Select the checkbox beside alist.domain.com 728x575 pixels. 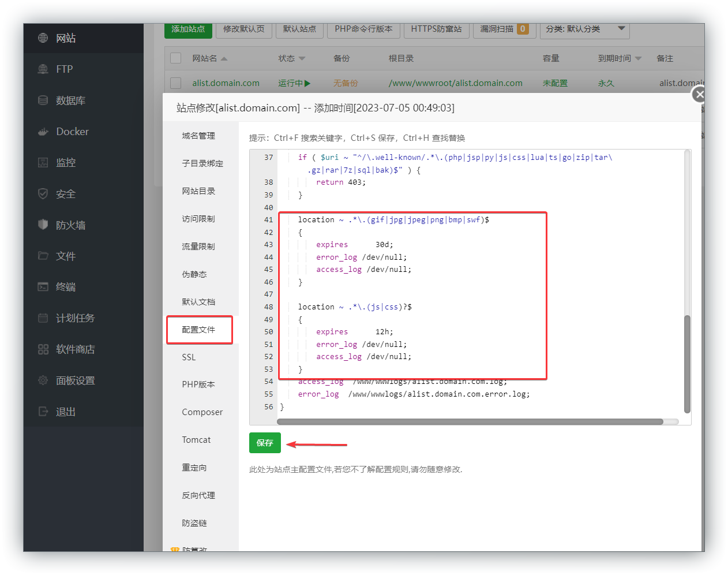(x=175, y=83)
